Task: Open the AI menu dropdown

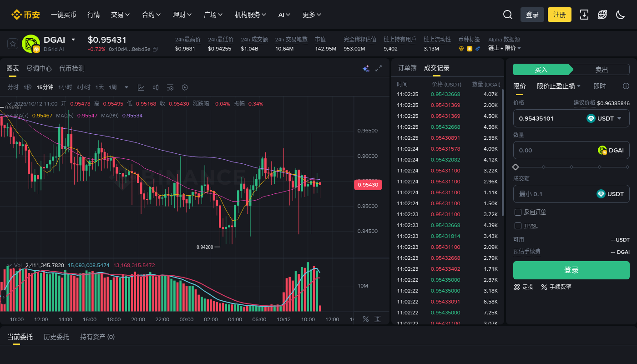Action: click(x=284, y=15)
